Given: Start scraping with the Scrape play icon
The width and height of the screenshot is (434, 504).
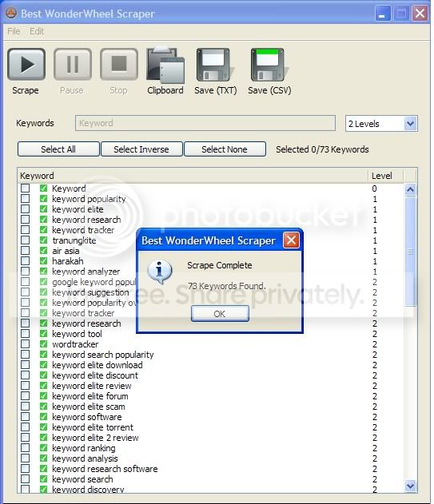Looking at the screenshot, I should 26,64.
